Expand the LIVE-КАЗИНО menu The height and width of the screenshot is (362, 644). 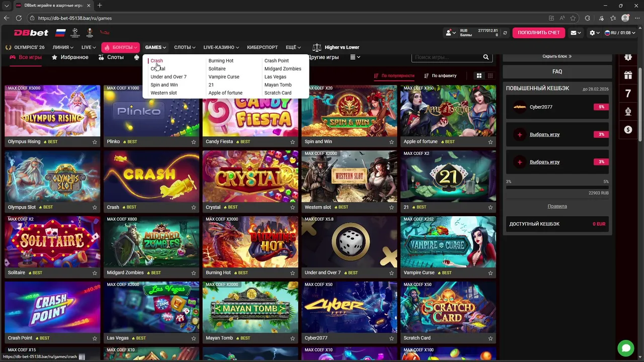tap(221, 47)
